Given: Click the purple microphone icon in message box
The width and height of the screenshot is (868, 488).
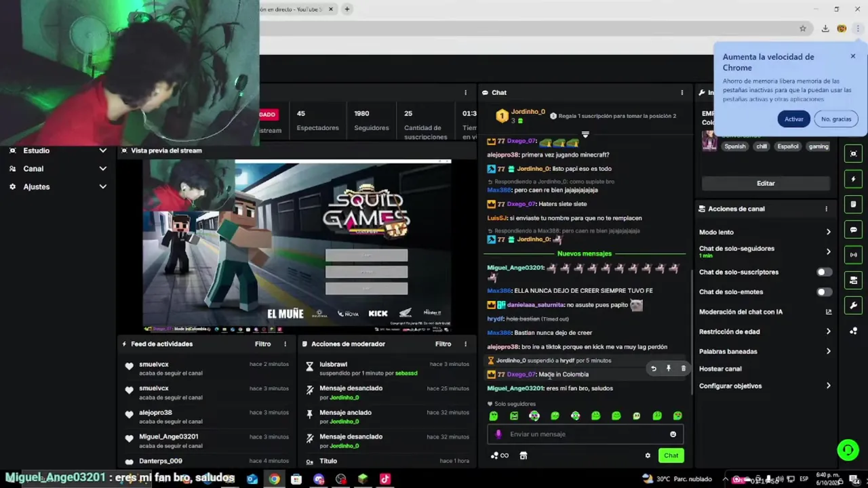Looking at the screenshot, I should 498,434.
